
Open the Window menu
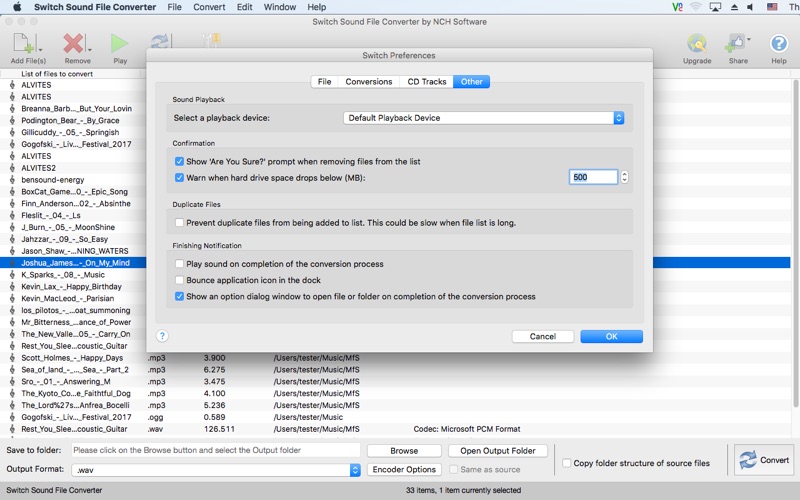(x=280, y=7)
